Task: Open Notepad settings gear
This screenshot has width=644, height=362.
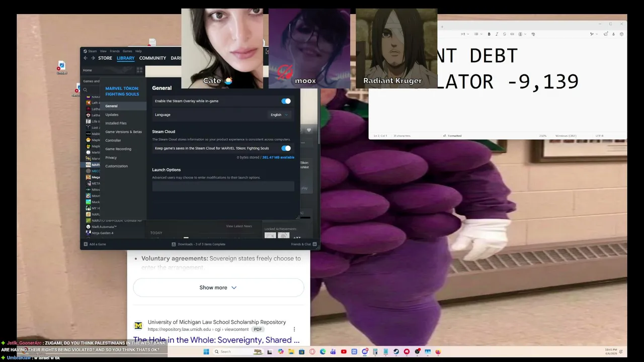Action: pos(622,34)
